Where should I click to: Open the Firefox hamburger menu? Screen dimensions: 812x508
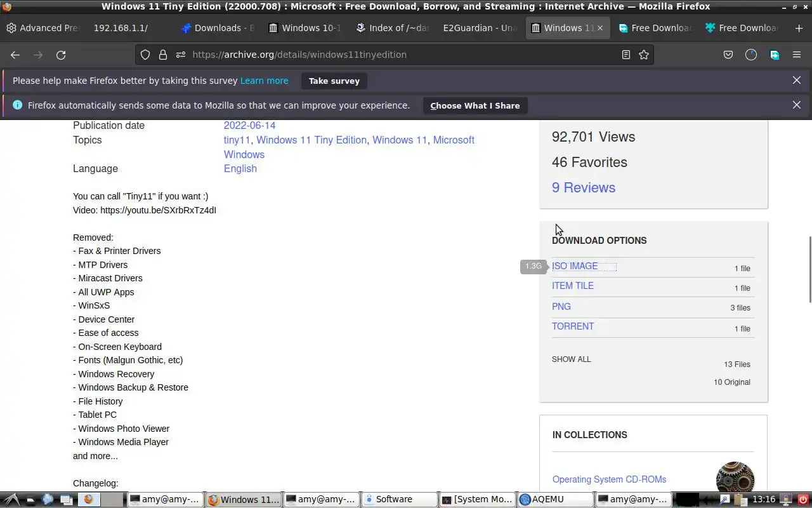pyautogui.click(x=797, y=55)
